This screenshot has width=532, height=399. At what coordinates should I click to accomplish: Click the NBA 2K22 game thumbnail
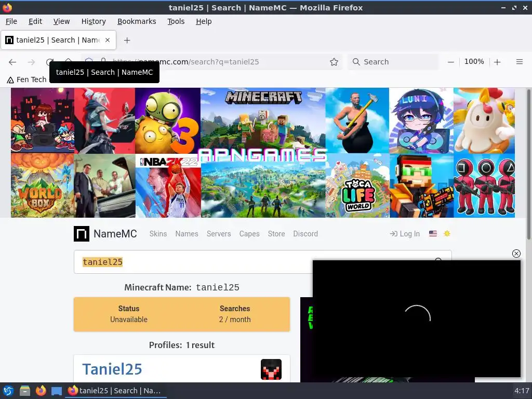pyautogui.click(x=168, y=186)
